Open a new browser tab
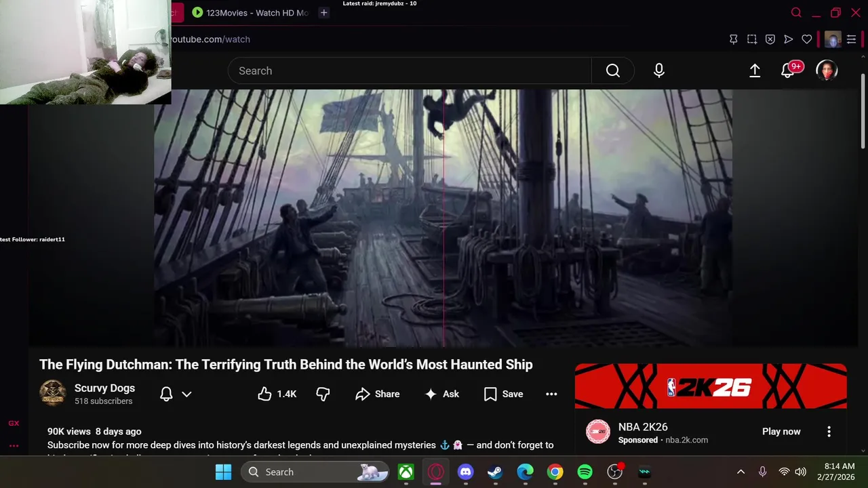 pyautogui.click(x=323, y=12)
